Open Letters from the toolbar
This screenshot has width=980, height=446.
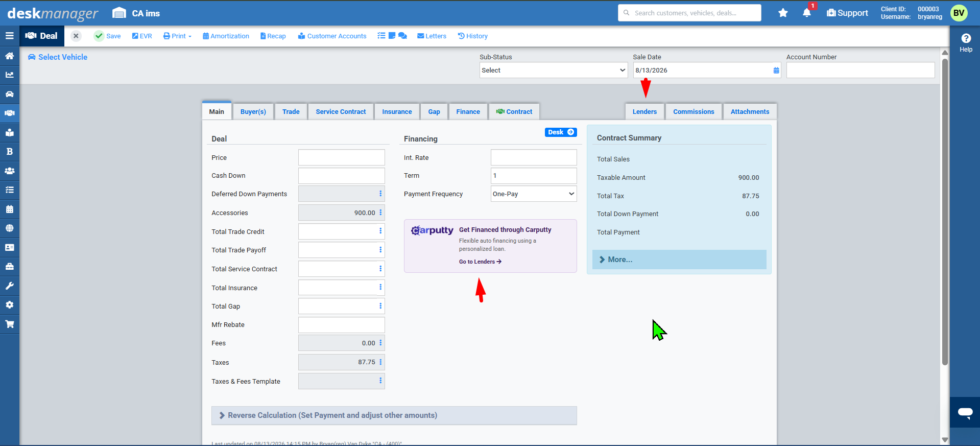point(432,36)
